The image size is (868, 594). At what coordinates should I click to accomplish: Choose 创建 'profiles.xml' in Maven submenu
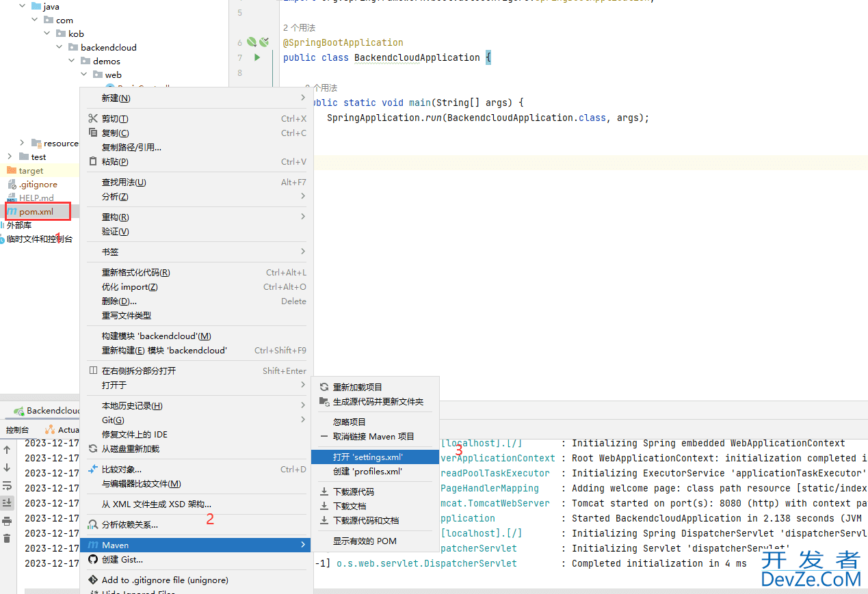(375, 471)
